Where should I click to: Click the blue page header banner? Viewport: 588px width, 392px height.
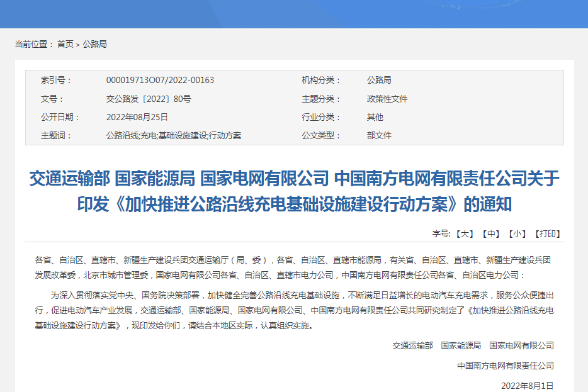pos(294,14)
